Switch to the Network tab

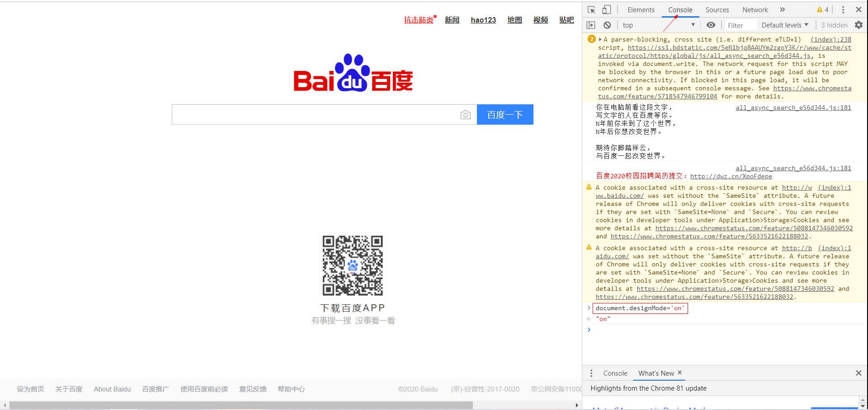tap(755, 9)
